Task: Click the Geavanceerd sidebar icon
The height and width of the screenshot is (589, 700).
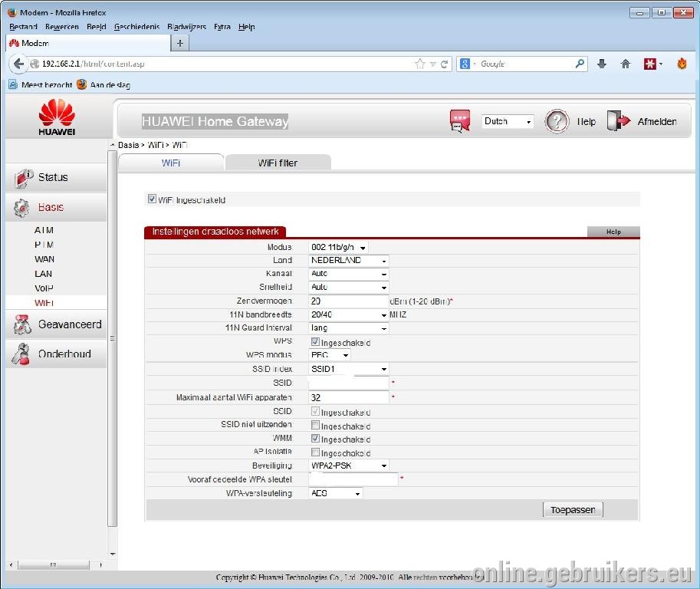Action: 22,324
